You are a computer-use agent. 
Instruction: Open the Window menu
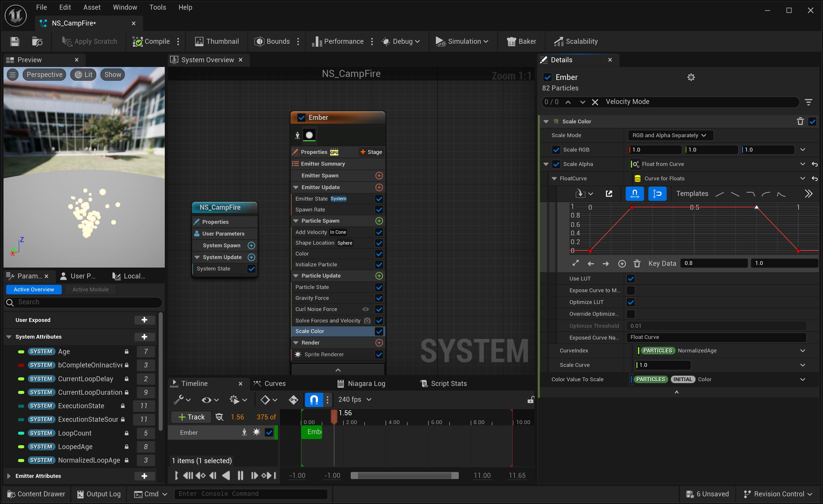pyautogui.click(x=125, y=7)
